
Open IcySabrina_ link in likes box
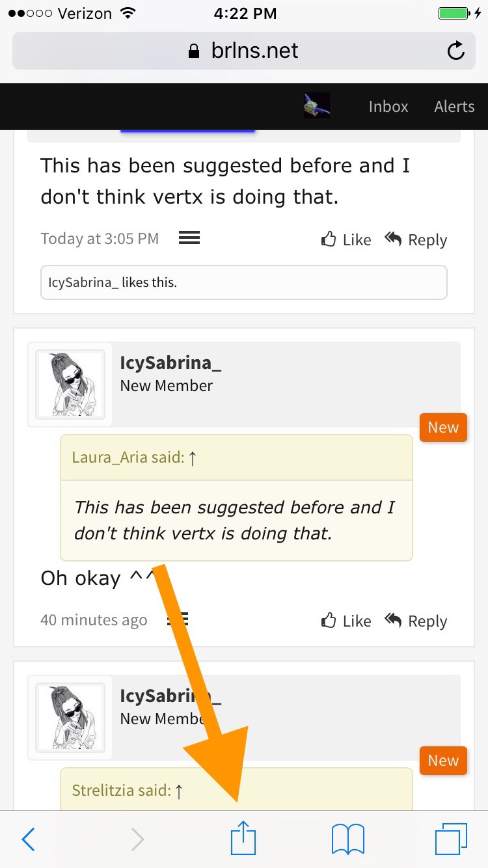[83, 282]
